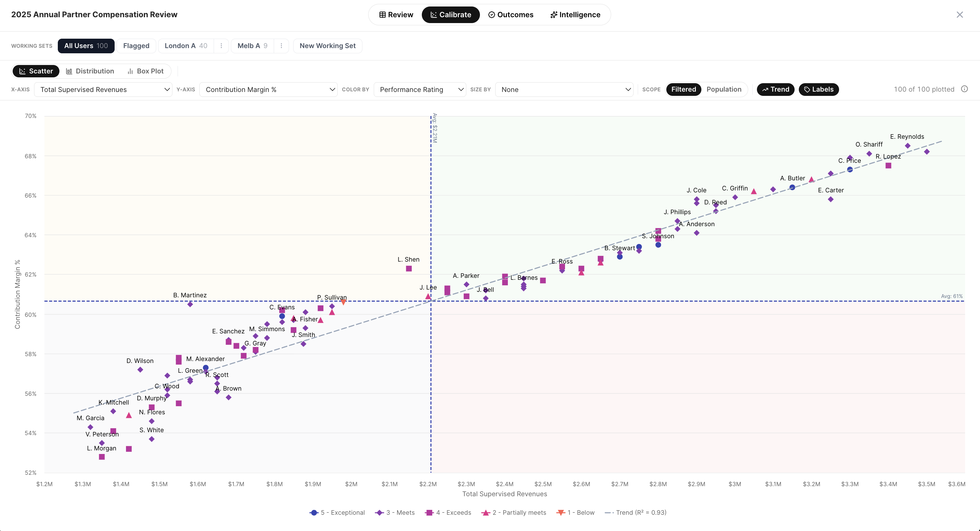This screenshot has height=531, width=980.
Task: Click the L. Shen data point
Action: (x=408, y=269)
